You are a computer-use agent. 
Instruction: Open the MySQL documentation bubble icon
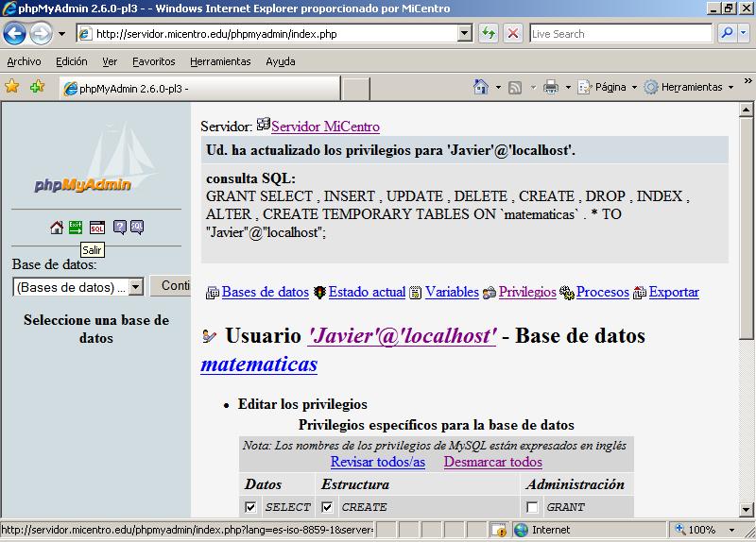136,228
